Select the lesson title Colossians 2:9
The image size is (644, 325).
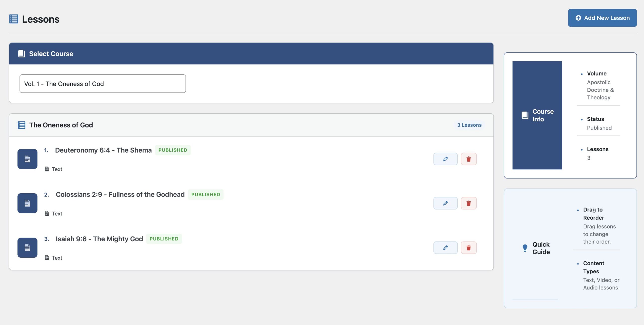click(x=120, y=194)
